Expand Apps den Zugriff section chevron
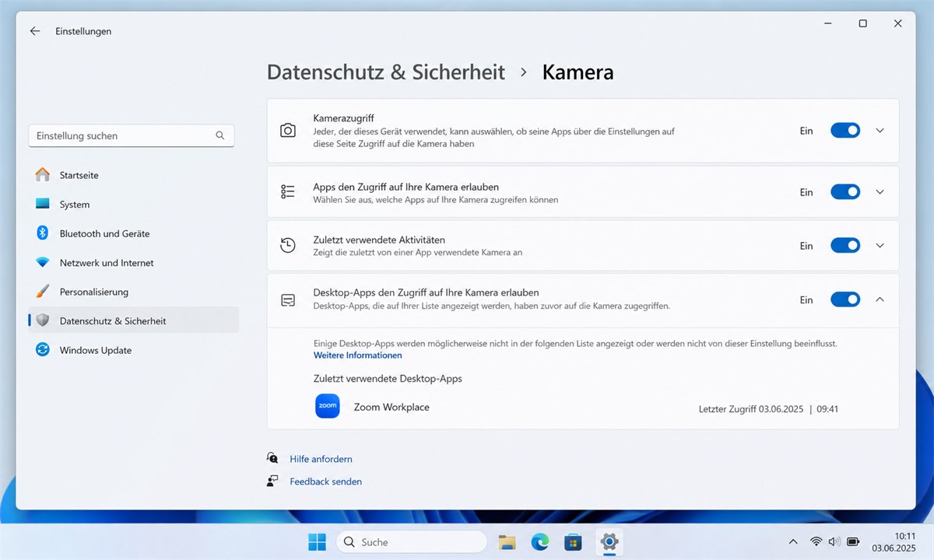 [x=880, y=191]
